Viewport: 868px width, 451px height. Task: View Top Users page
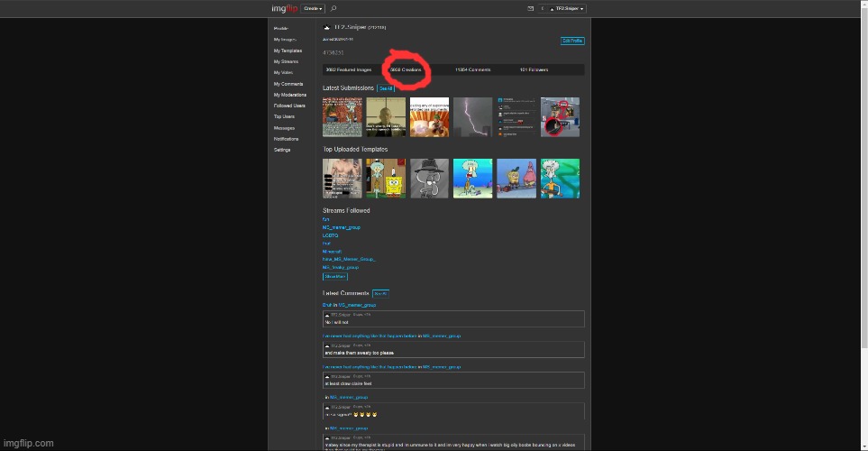[284, 116]
